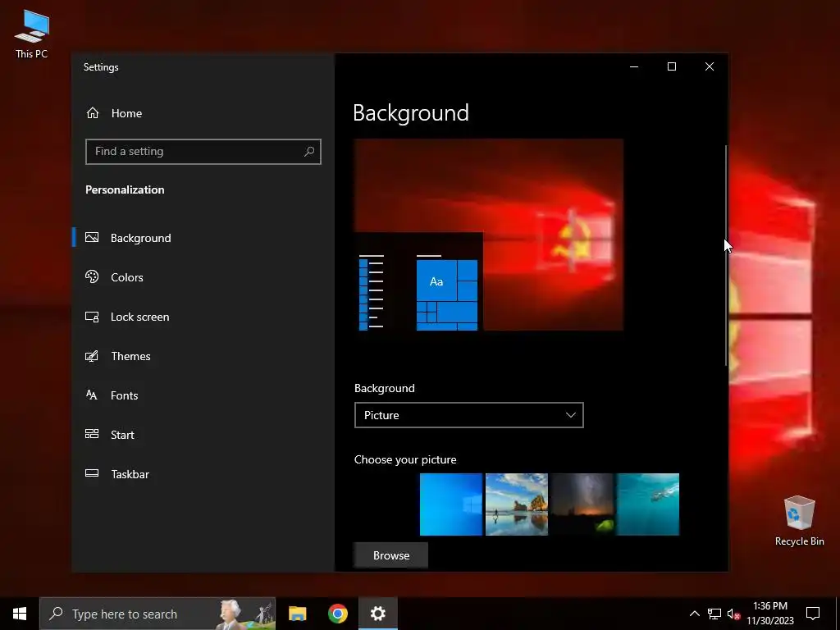Click the wallpaper preview image
Viewport: 840px width, 630px height.
[x=489, y=235]
